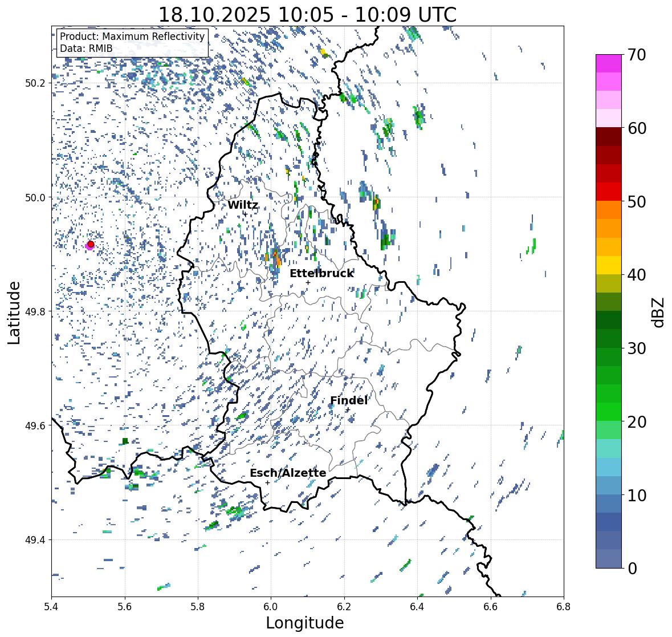
Task: Click the colorbar tick label 40
Action: [x=637, y=275]
